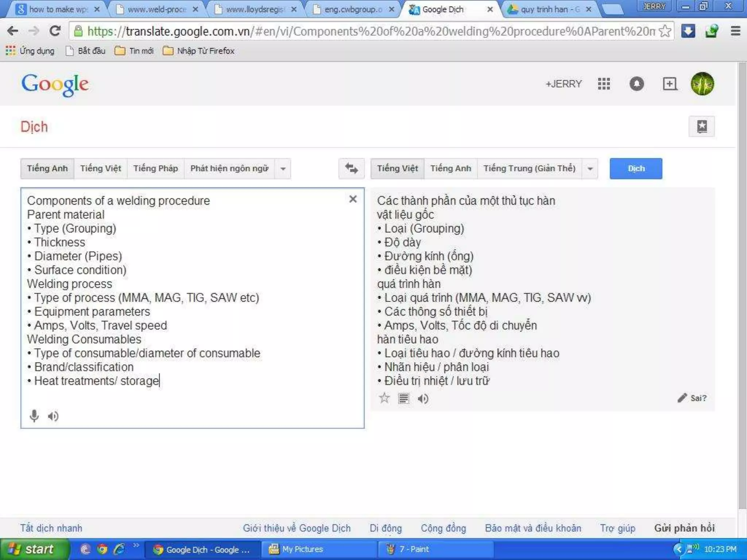Viewport: 747px width, 560px height.
Task: Click the microphone voice input icon
Action: tap(34, 416)
